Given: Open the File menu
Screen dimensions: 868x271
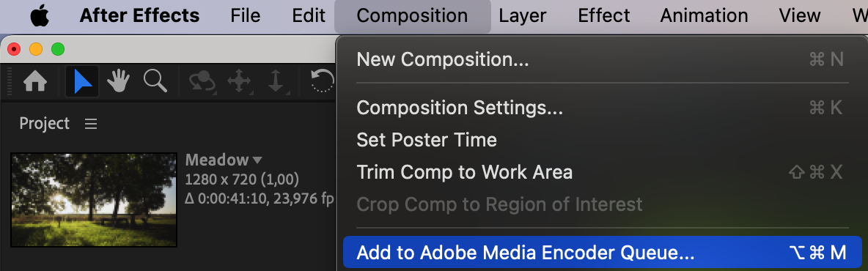Looking at the screenshot, I should click(246, 15).
